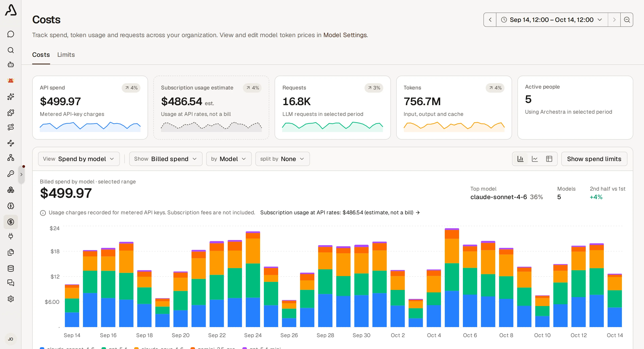This screenshot has width=644, height=349.
Task: Open the search icon in sidebar
Action: [x=11, y=50]
